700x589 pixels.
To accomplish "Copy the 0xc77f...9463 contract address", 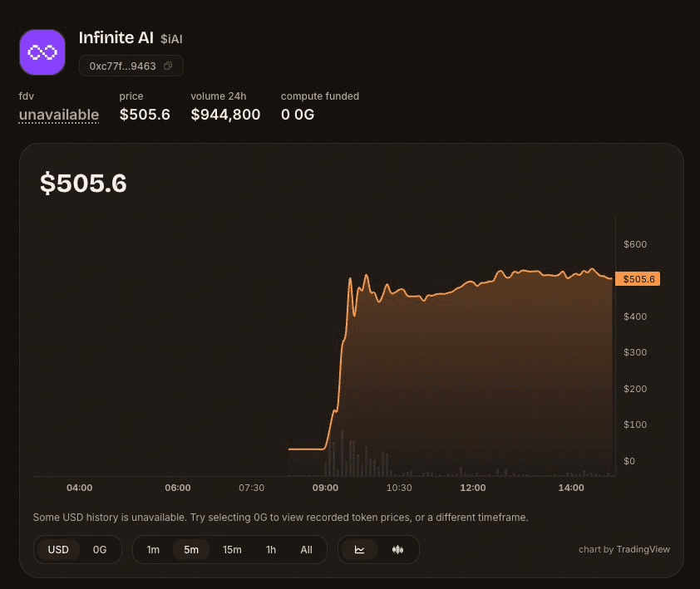I will click(168, 66).
